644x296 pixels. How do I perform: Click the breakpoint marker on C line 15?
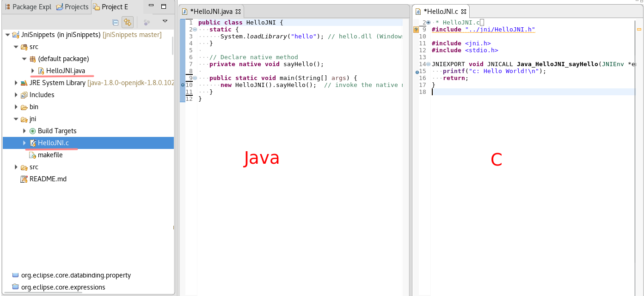(x=417, y=72)
